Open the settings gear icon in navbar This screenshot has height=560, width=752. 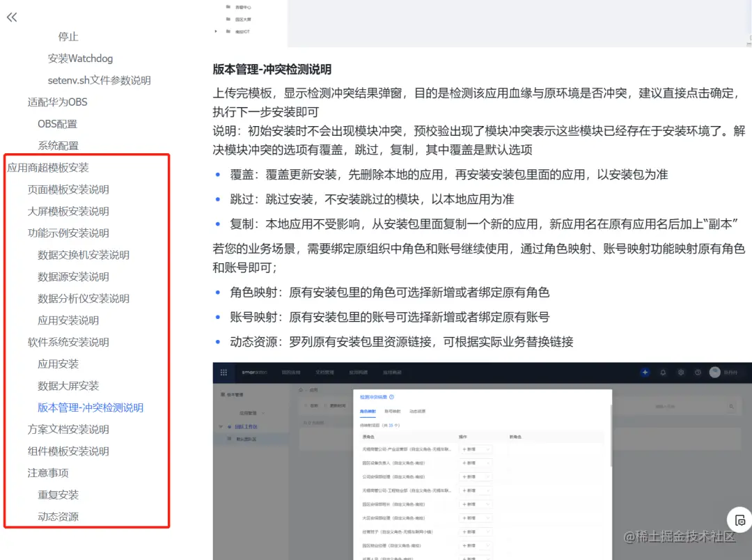[680, 372]
